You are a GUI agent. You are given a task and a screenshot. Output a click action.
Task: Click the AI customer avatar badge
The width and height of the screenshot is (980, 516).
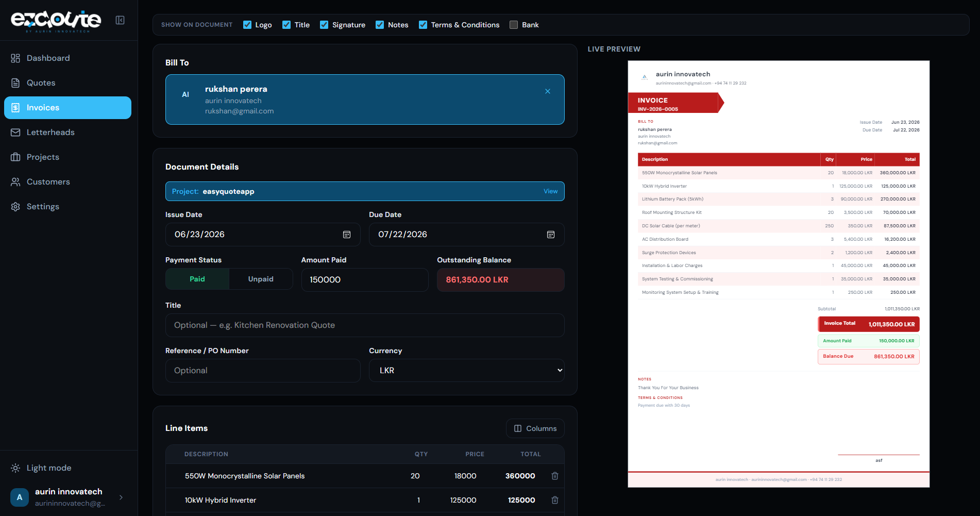(x=185, y=94)
